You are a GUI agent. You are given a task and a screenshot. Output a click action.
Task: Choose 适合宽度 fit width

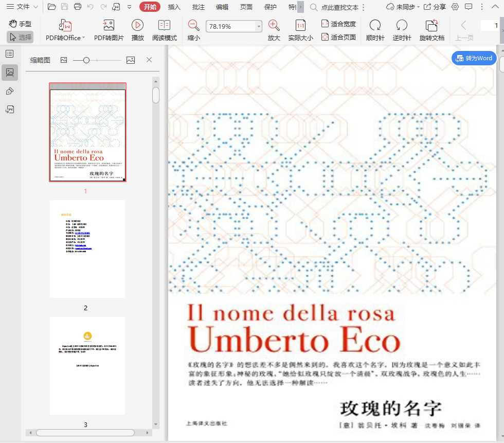pyautogui.click(x=338, y=24)
